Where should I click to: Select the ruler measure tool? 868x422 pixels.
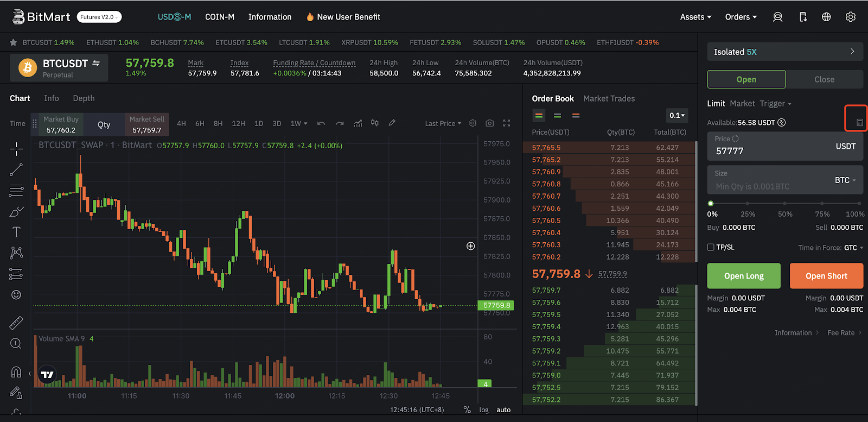16,323
